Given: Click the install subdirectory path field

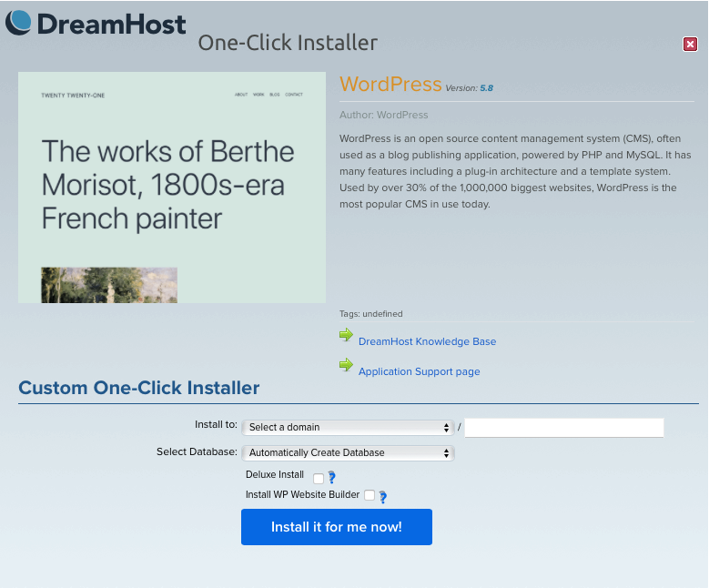Looking at the screenshot, I should tap(564, 428).
